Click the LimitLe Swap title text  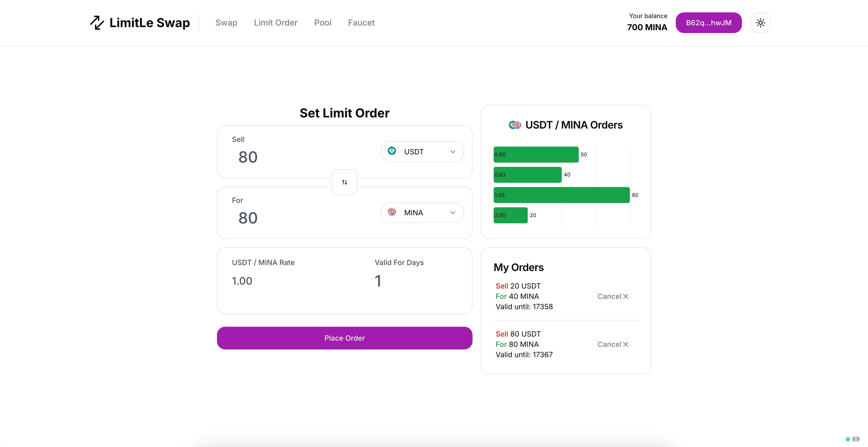tap(150, 22)
